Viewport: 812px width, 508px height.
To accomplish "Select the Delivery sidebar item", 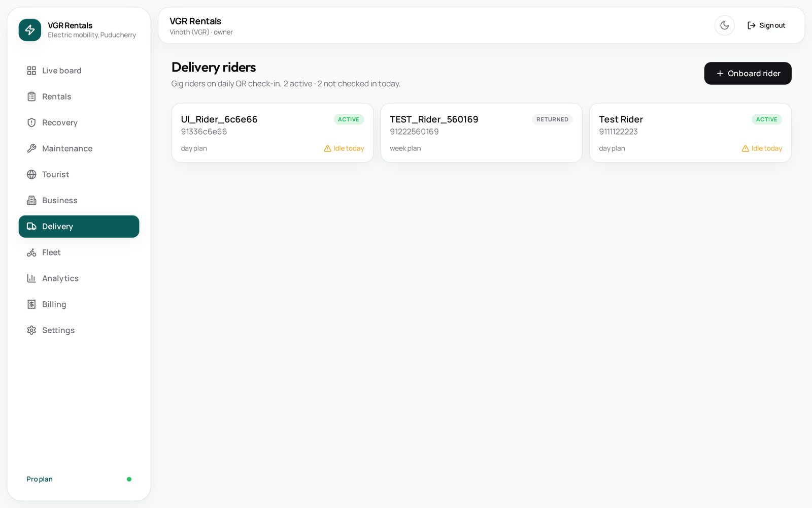I will 79,227.
